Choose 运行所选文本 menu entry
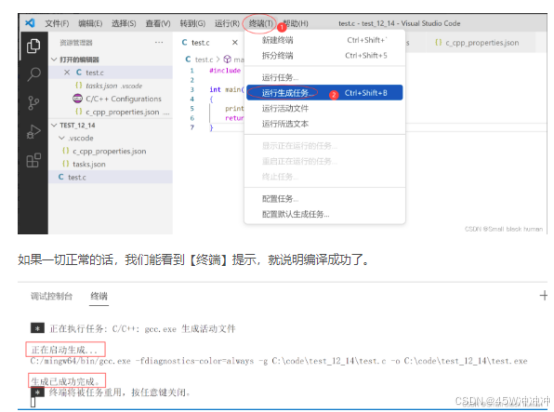Viewport: 554px width, 412px height. pyautogui.click(x=324, y=124)
